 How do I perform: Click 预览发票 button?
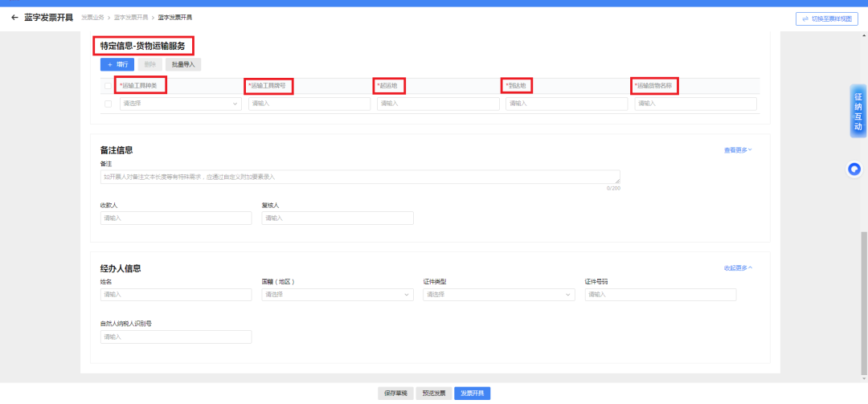click(433, 394)
